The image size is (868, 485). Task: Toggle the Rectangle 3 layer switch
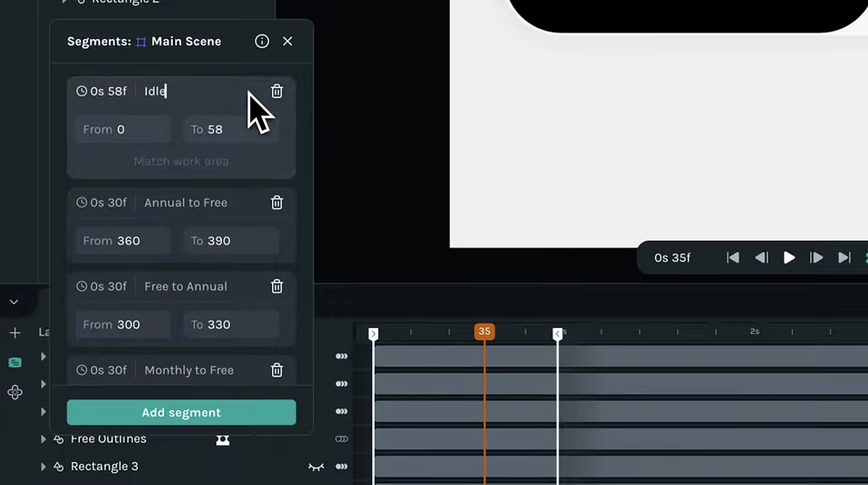click(342, 467)
